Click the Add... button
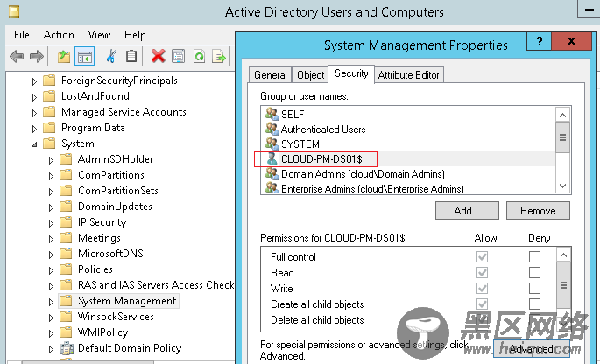 point(466,210)
